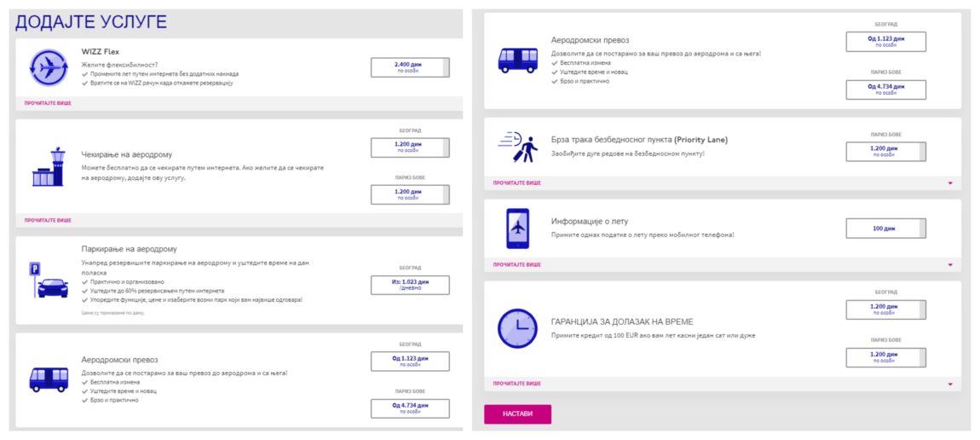
Task: Click the flight information phone icon
Action: pos(517,229)
